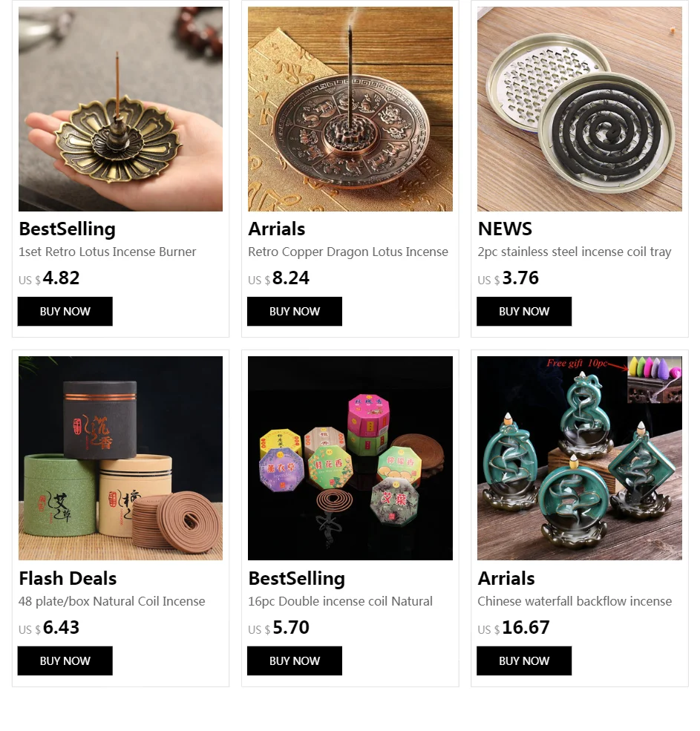Open '1set Retro Lotus Incense Burner' title
Screen dimensions: 700x731
[107, 252]
